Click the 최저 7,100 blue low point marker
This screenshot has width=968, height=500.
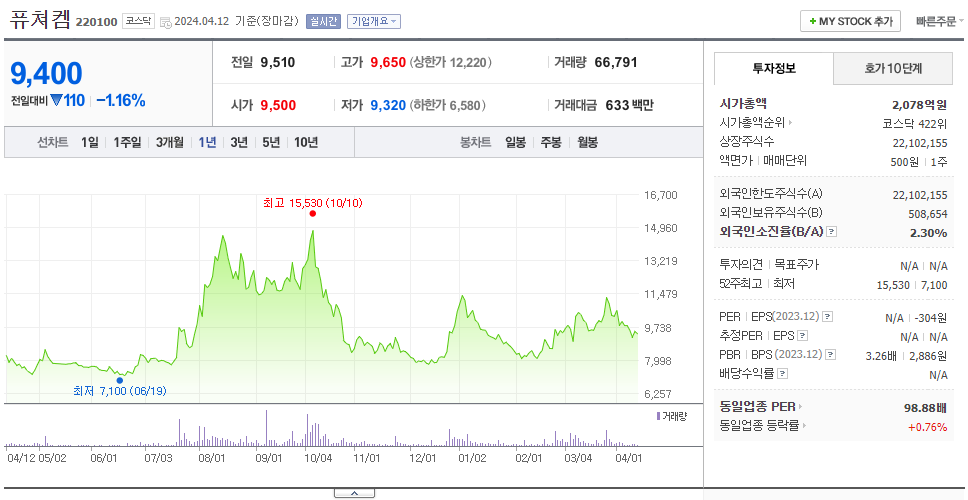pyautogui.click(x=120, y=380)
